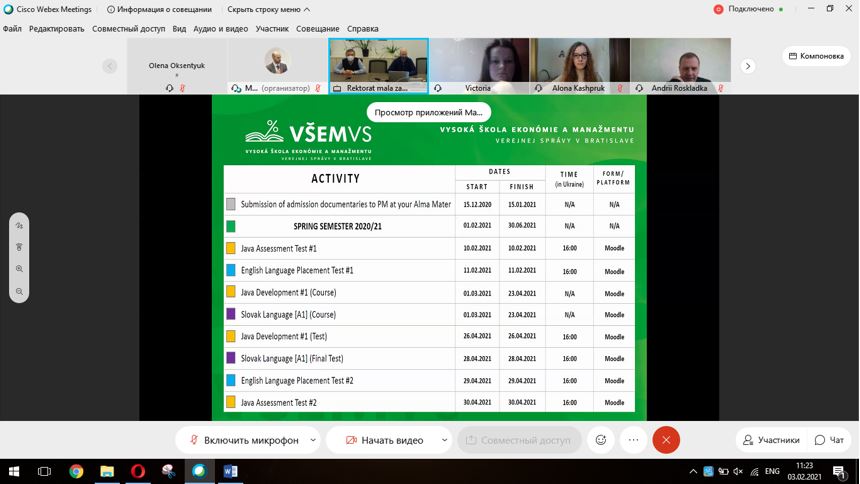Click the red leave meeting button
Viewport: 860px width, 484px height.
[666, 440]
